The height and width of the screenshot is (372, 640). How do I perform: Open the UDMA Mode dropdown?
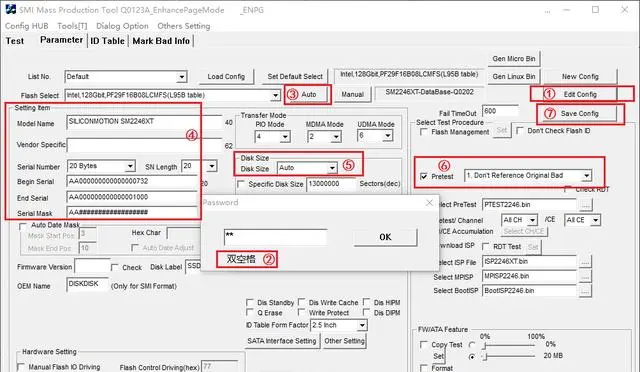tap(387, 136)
